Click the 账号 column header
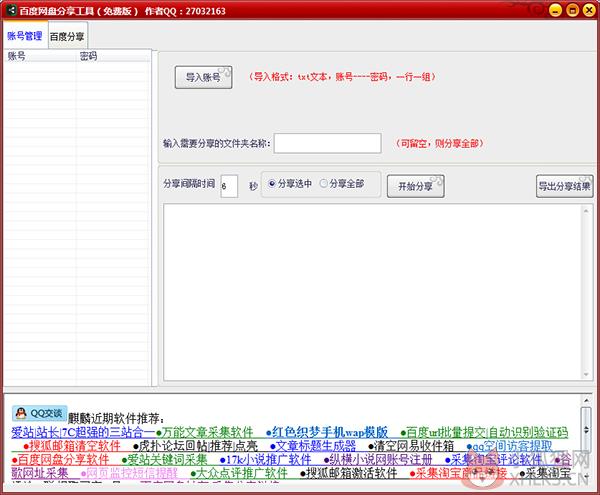This screenshot has height=495, width=600. 39,56
